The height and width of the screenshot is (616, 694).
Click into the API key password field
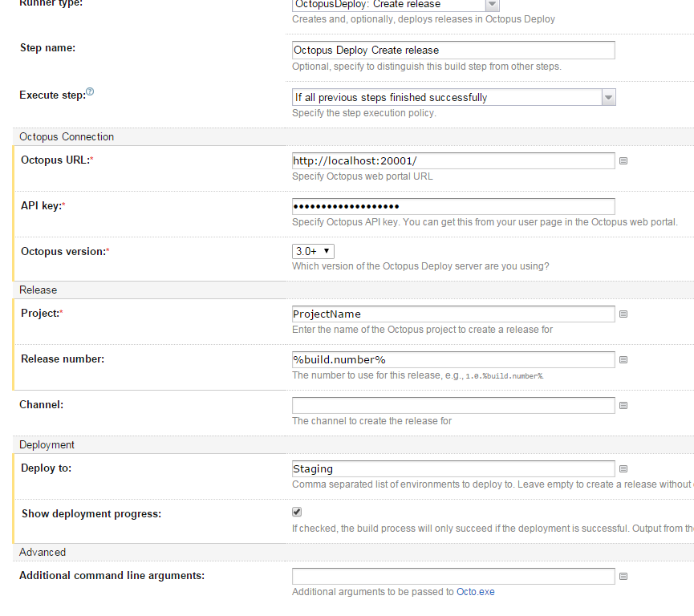tap(453, 206)
